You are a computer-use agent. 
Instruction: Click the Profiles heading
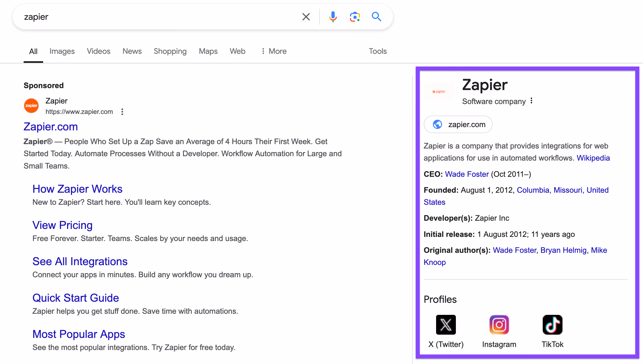440,299
